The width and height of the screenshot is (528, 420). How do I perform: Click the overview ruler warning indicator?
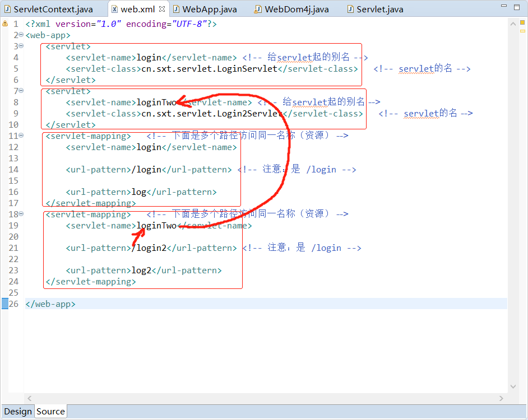522,22
